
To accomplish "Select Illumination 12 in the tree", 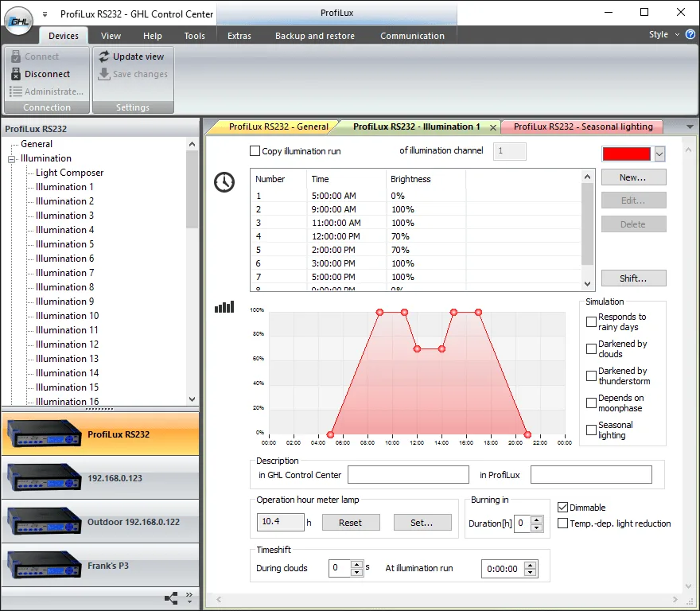I will click(x=67, y=344).
